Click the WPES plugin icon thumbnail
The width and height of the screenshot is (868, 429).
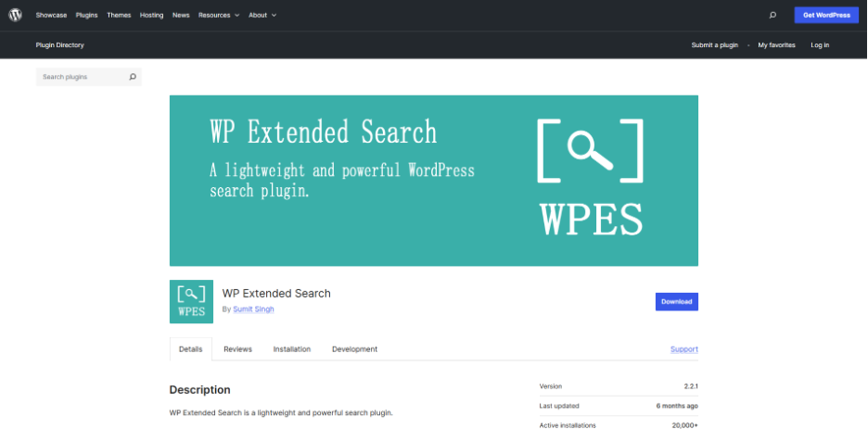191,301
